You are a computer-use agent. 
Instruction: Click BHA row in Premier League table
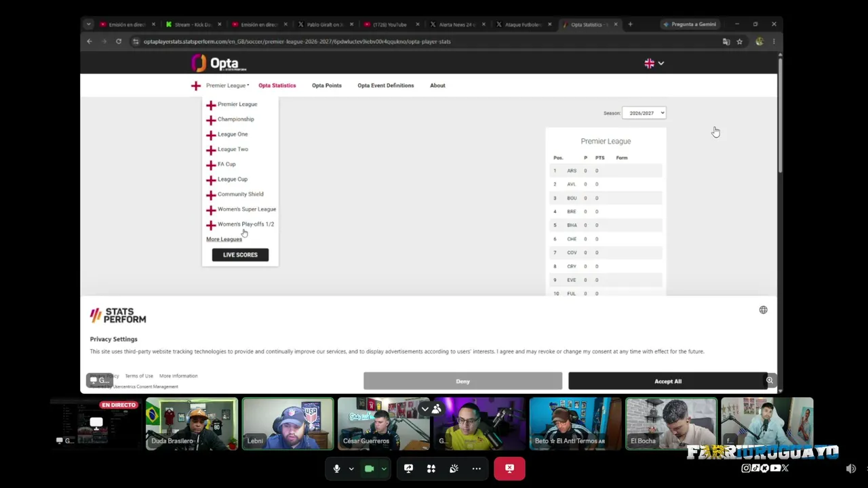[x=606, y=225]
